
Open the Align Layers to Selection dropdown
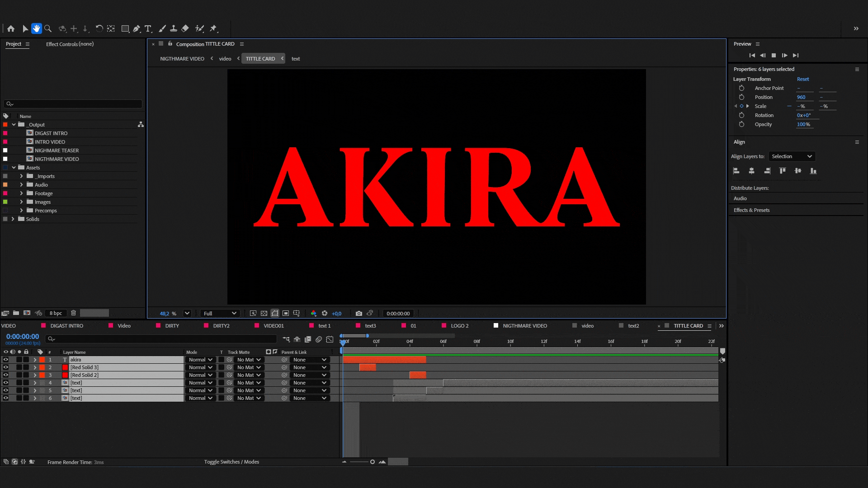792,156
